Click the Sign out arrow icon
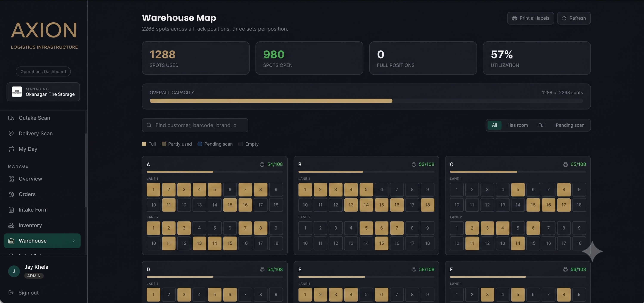Viewport: 644px width, 303px height. pos(11,292)
